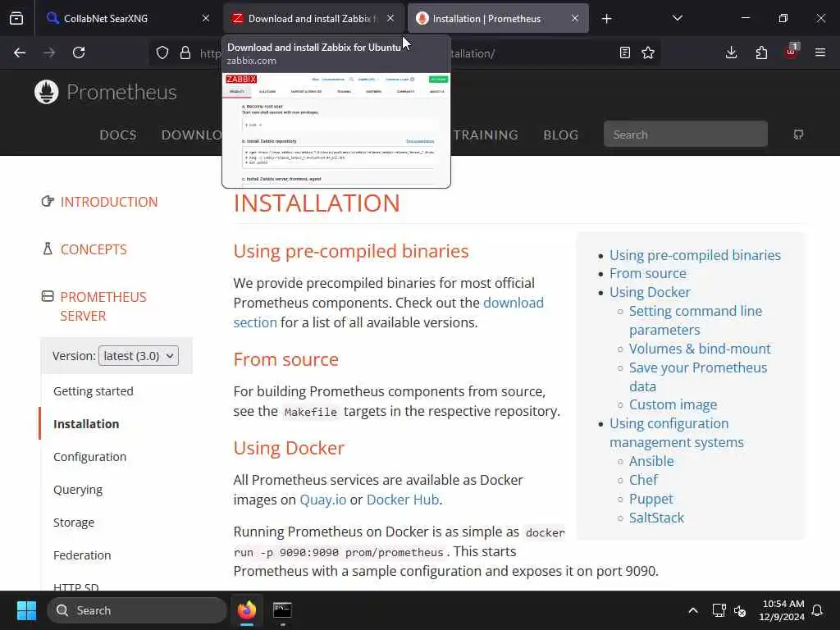Image resolution: width=840 pixels, height=630 pixels.
Task: Follow the download section link
Action: [x=514, y=303]
